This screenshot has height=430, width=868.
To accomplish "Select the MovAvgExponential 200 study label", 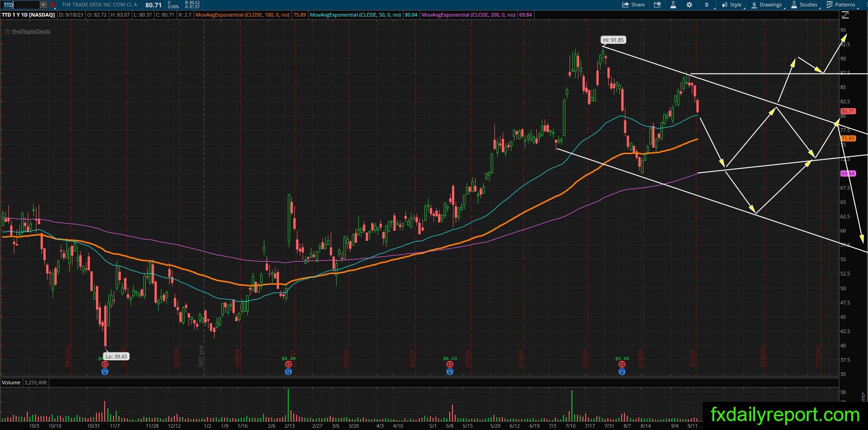I will 469,15.
